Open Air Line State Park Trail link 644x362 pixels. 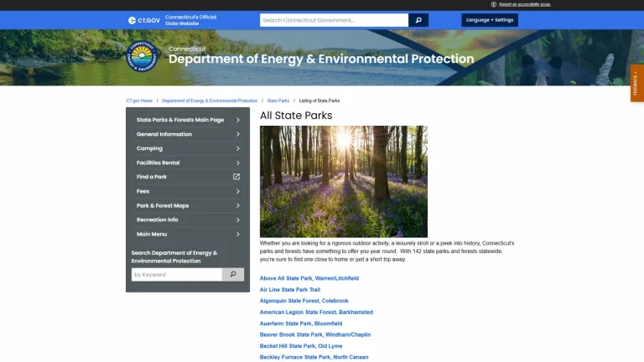pos(289,290)
